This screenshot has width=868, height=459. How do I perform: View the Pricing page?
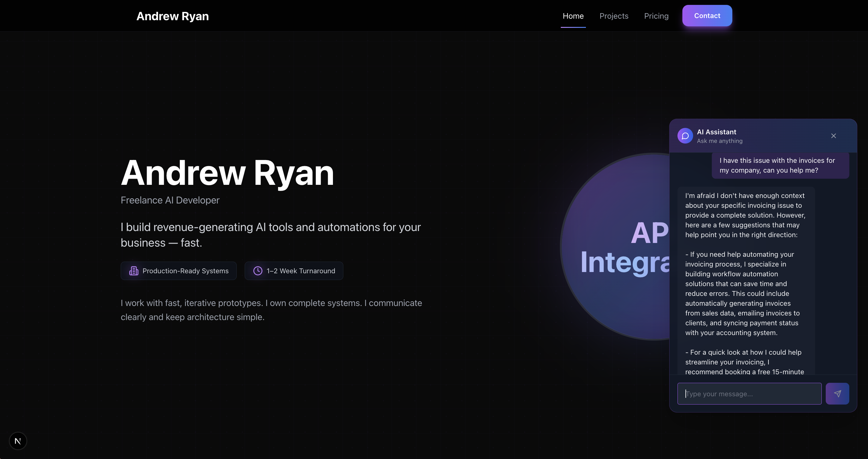tap(656, 16)
